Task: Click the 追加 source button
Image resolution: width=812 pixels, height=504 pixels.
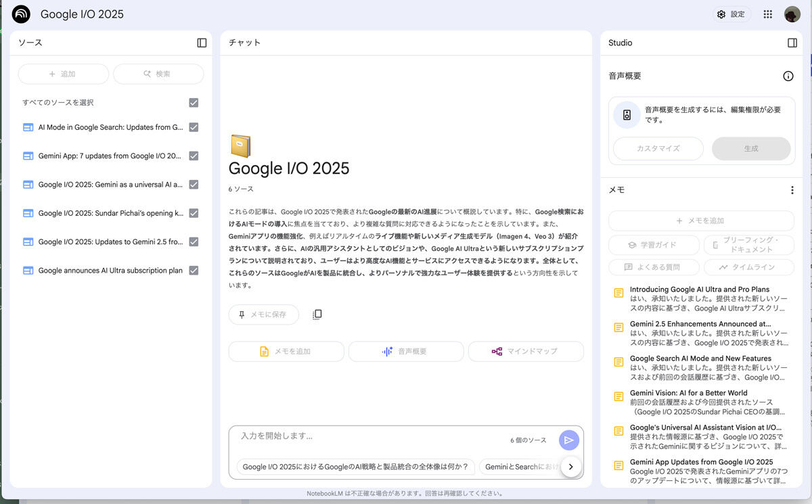Action: click(63, 74)
